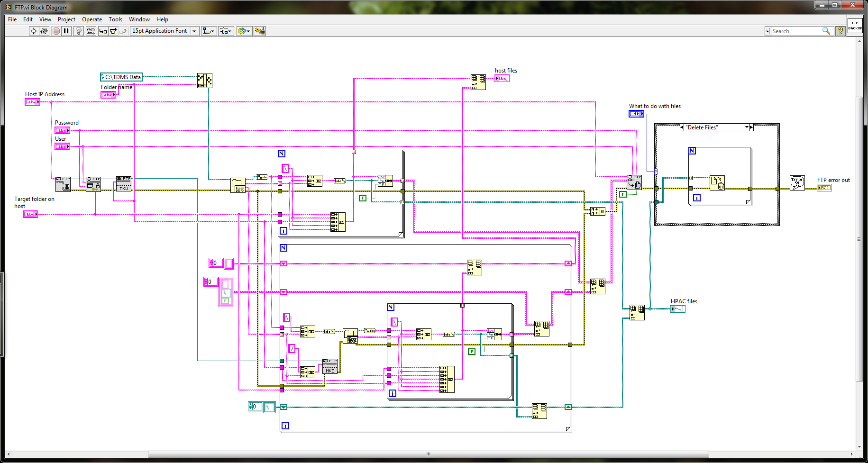Click the red Abort Execution button
Image resolution: width=868 pixels, height=463 pixels.
(56, 31)
